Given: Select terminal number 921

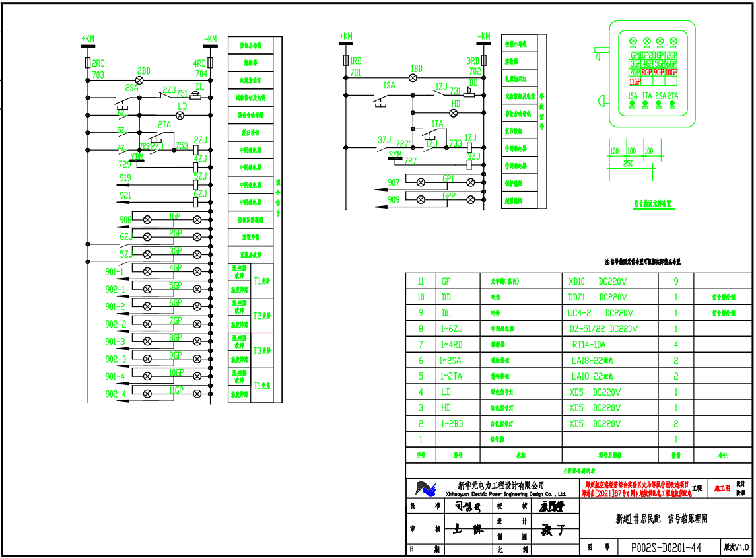Looking at the screenshot, I should pyautogui.click(x=125, y=195).
